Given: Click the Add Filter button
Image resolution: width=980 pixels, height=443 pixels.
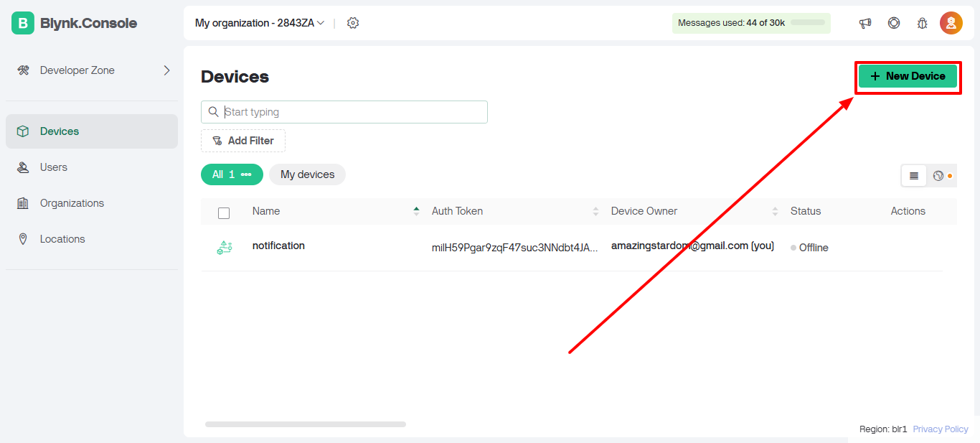Looking at the screenshot, I should click(x=243, y=141).
